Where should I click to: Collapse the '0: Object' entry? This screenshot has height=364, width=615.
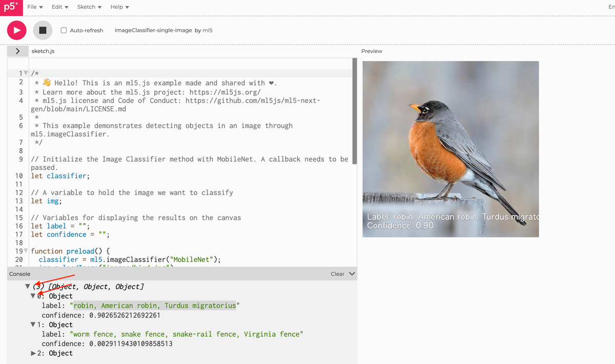tap(33, 296)
